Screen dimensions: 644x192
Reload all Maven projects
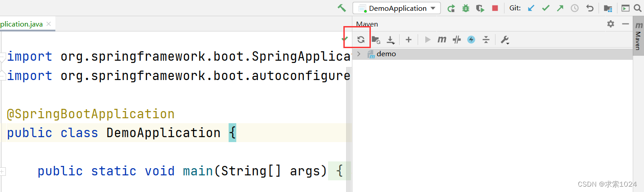click(x=361, y=40)
